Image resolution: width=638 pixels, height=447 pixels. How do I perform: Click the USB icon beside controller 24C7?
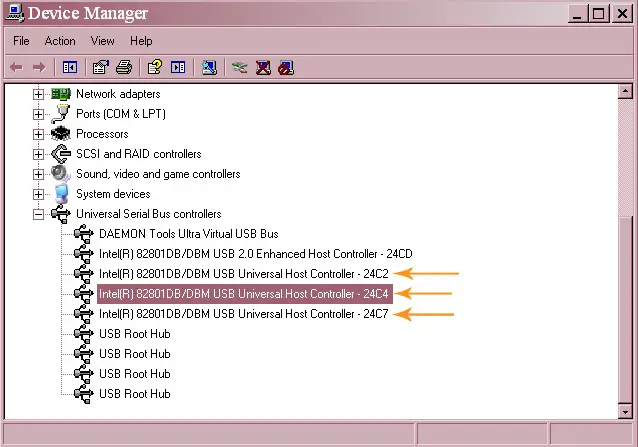84,314
